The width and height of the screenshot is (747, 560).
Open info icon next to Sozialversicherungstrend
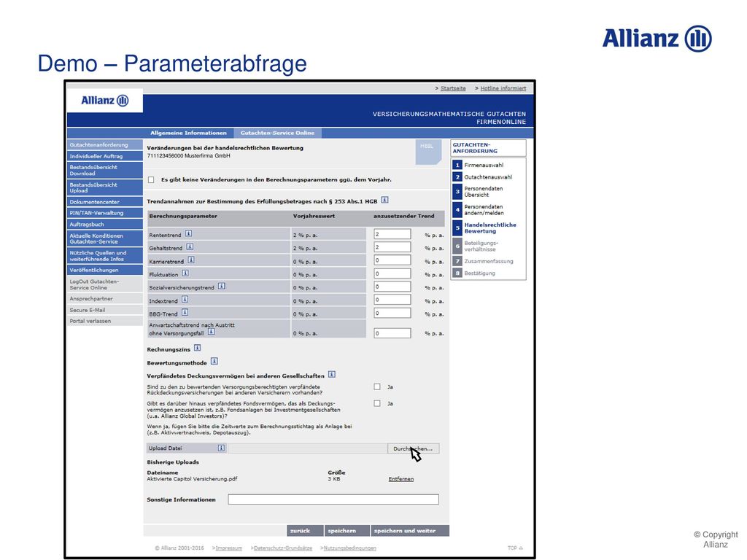coord(222,286)
